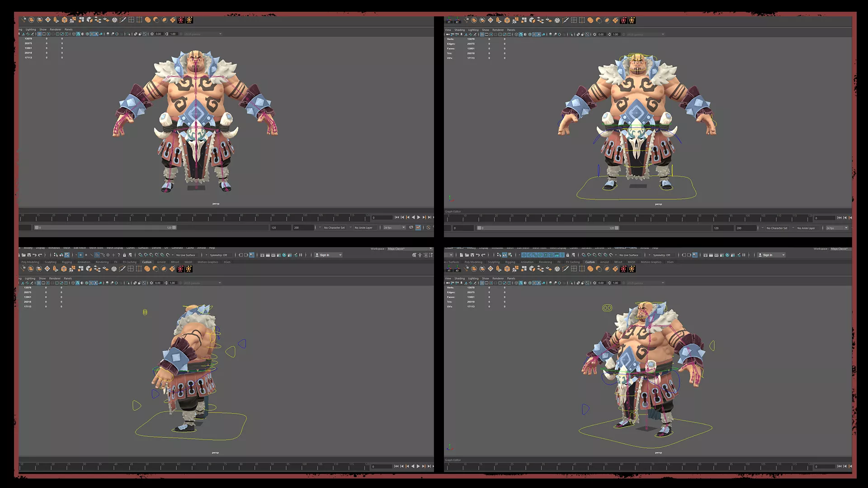Switch to the Rigging shelf tab in bottom-right panel
Screen dimensions: 868x488
point(510,262)
